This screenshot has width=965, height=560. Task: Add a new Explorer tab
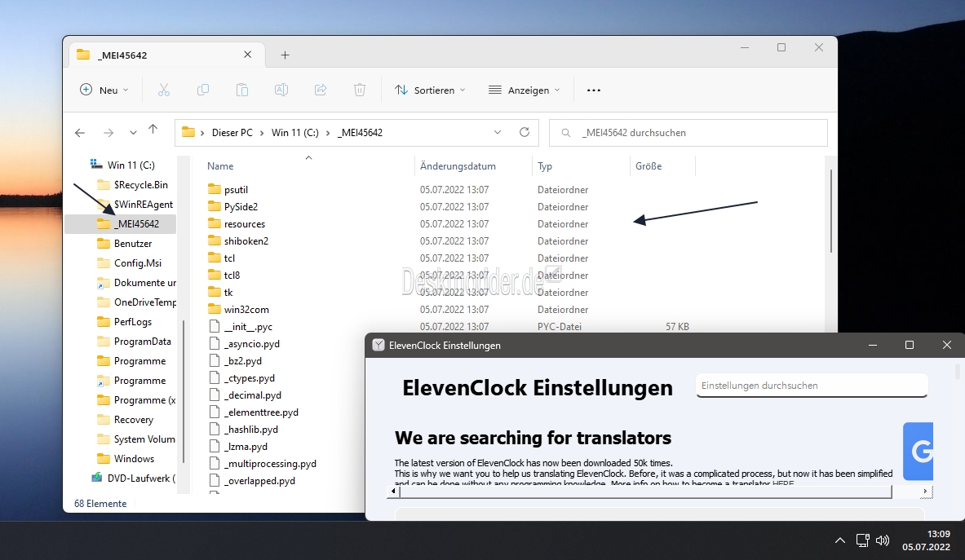click(x=285, y=55)
